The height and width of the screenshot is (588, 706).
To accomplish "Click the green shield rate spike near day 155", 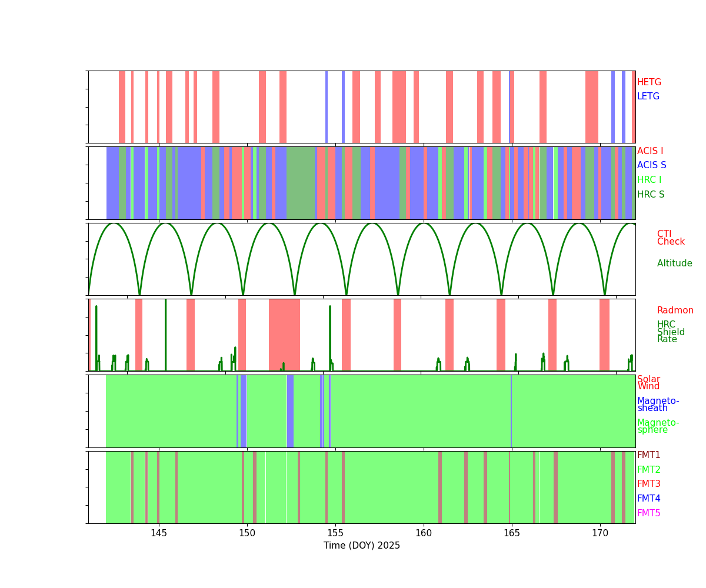I will (x=330, y=338).
